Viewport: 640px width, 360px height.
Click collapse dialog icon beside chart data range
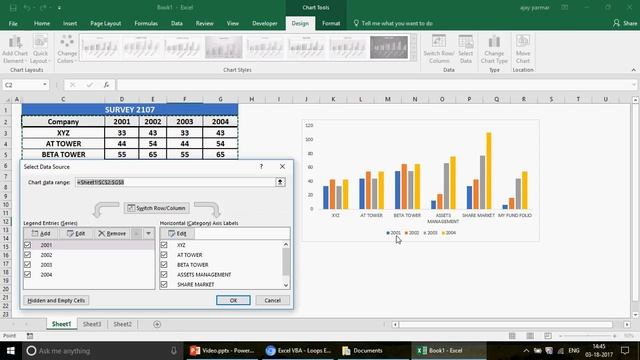coord(280,182)
